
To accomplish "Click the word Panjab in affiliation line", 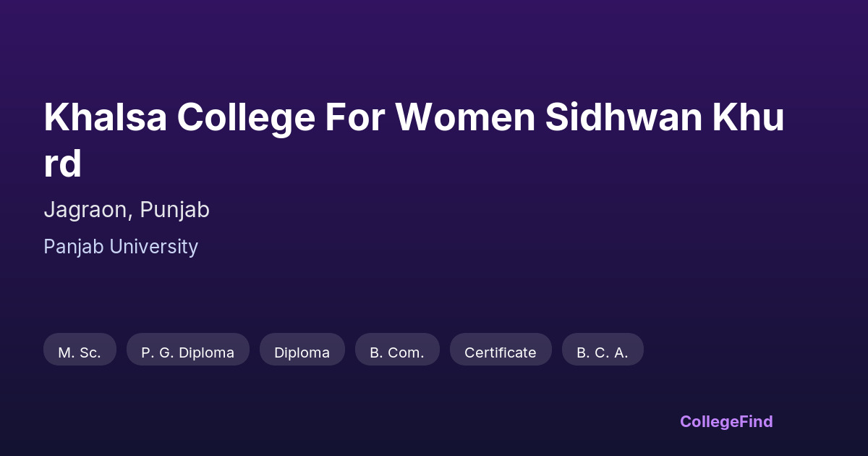I will pyautogui.click(x=74, y=247).
